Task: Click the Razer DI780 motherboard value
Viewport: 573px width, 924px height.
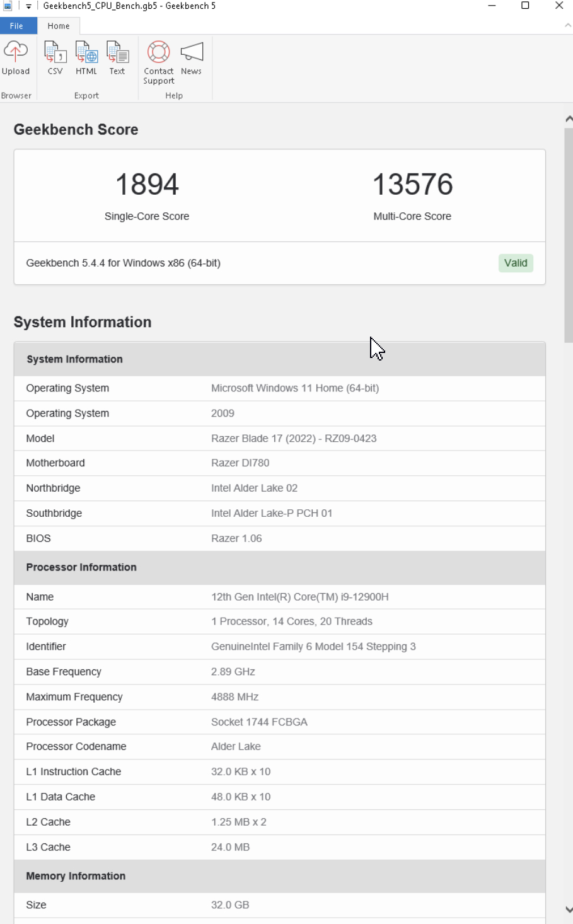Action: pos(240,463)
